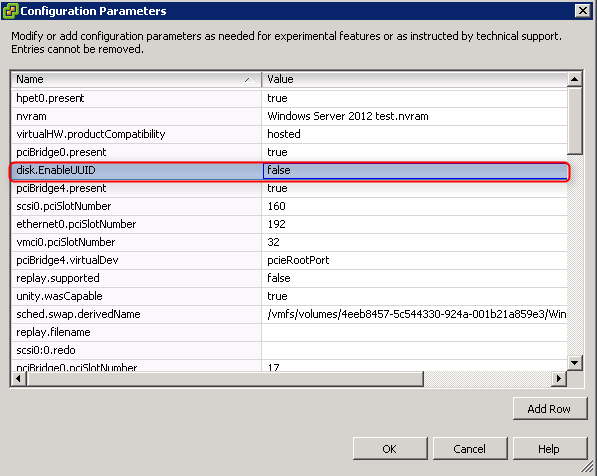Screen dimensions: 597x476
Task: Click the scroll-up arrow of vertical scrollbar
Action: [575, 79]
